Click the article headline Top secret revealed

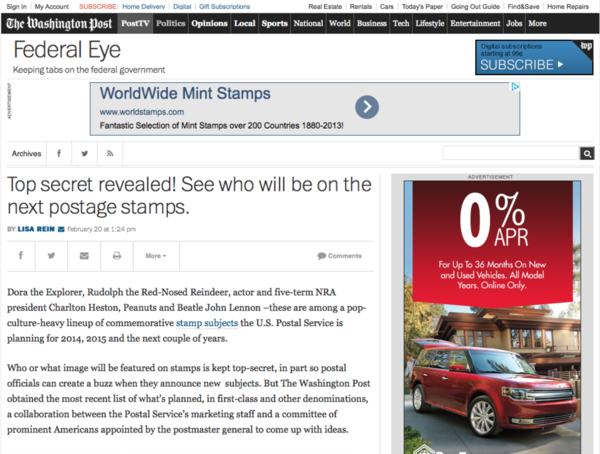click(x=189, y=196)
